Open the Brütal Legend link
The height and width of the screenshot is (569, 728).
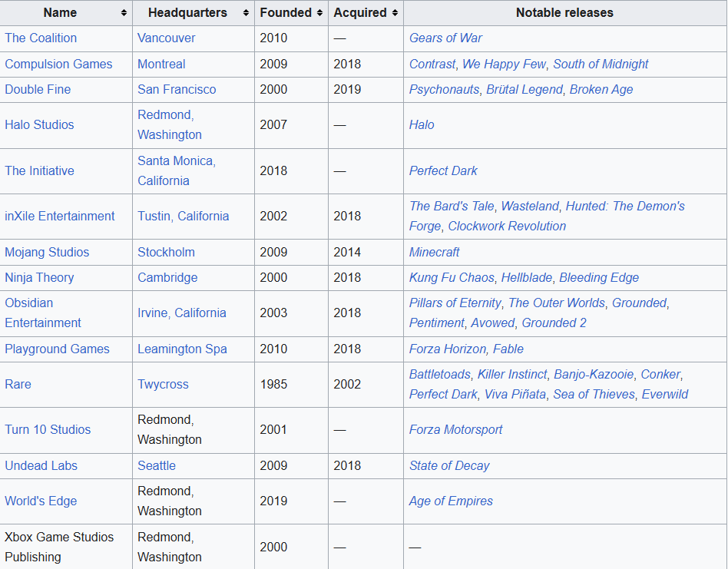pyautogui.click(x=524, y=90)
